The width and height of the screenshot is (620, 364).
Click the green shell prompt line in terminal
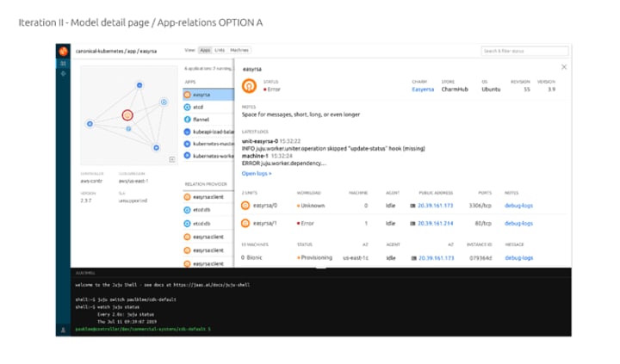143,329
